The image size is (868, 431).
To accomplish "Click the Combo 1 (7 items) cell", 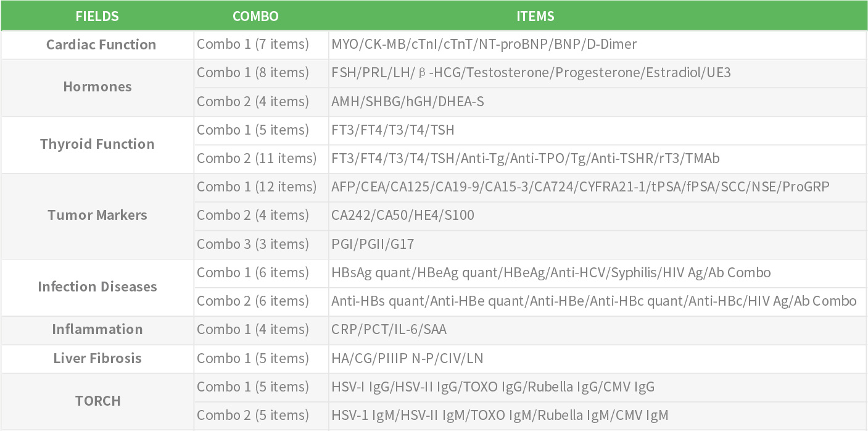I will pos(252,44).
